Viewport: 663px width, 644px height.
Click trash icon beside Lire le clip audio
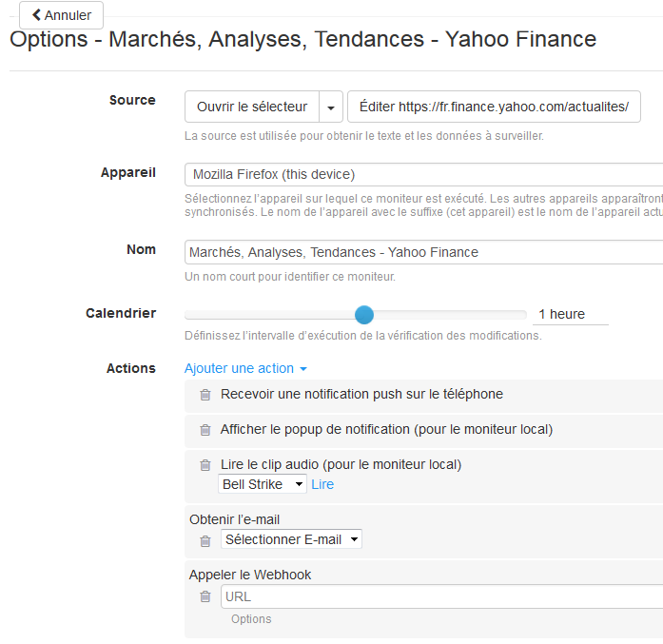click(x=205, y=465)
